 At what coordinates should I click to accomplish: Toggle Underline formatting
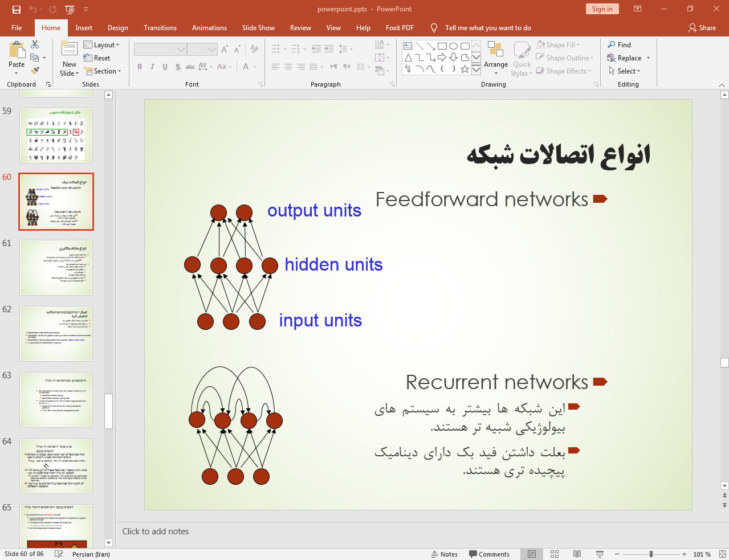pos(165,67)
